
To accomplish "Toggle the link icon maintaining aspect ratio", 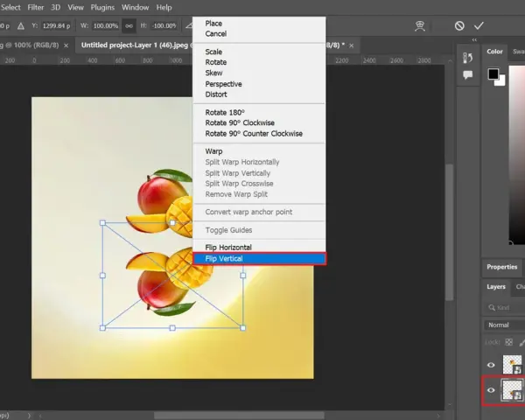I will pyautogui.click(x=129, y=25).
